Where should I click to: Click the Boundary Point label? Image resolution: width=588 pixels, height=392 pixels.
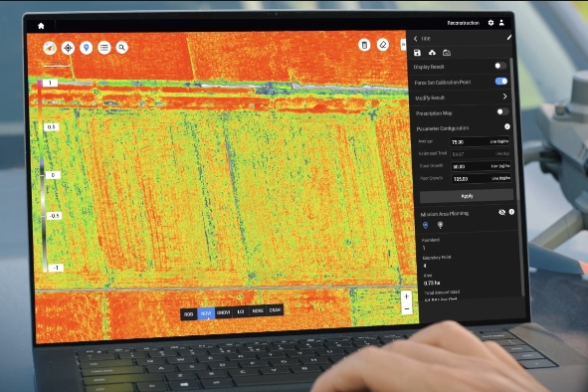437,258
